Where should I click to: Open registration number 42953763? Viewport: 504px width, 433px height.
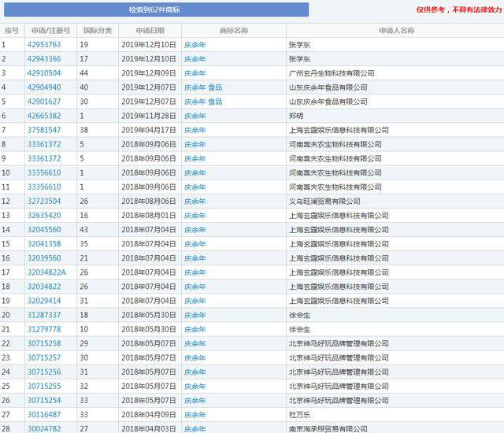tap(44, 45)
